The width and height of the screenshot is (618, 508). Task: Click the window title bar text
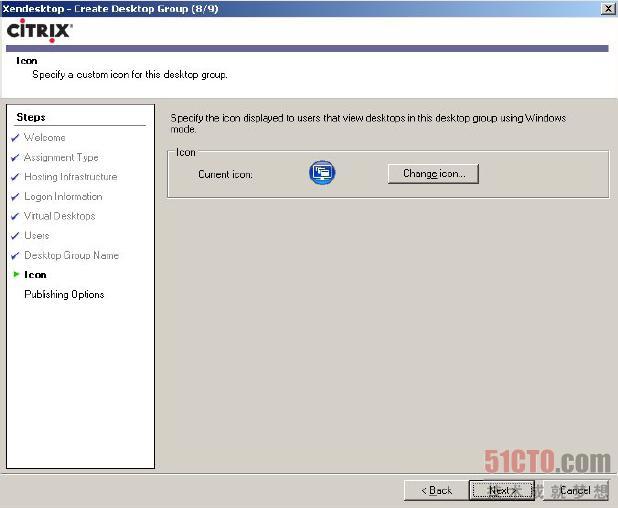click(110, 8)
